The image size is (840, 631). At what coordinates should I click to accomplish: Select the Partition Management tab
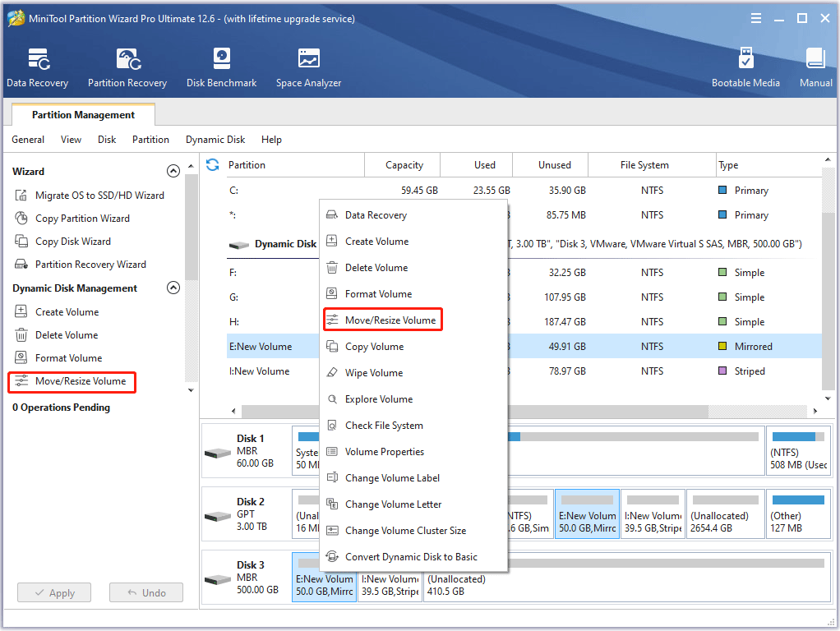pyautogui.click(x=83, y=115)
